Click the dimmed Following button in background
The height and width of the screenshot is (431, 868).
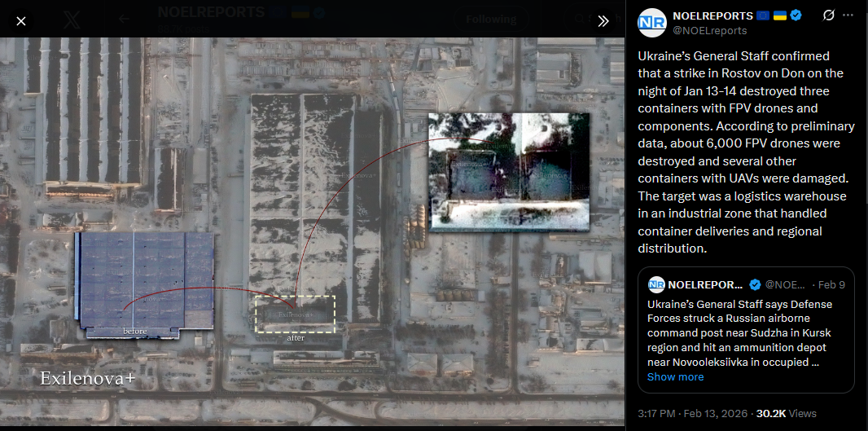point(491,20)
